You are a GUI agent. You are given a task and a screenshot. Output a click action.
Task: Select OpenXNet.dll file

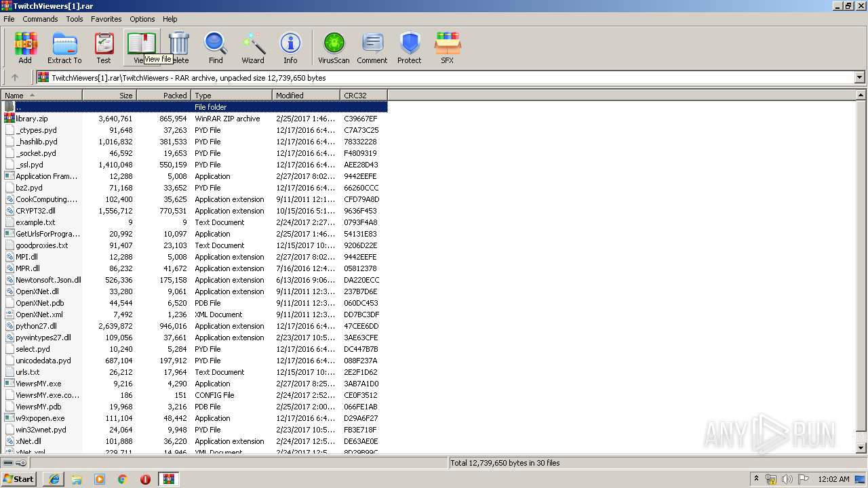tap(37, 291)
